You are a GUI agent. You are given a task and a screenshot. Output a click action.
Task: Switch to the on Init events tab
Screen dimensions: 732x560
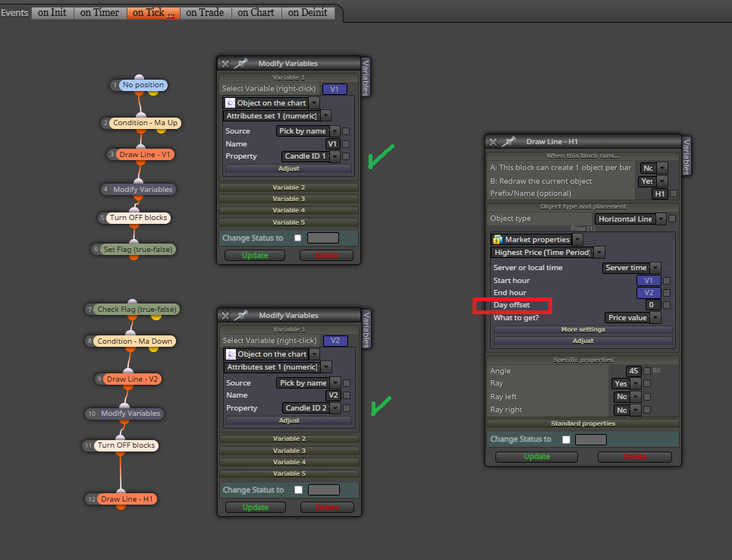pyautogui.click(x=52, y=13)
